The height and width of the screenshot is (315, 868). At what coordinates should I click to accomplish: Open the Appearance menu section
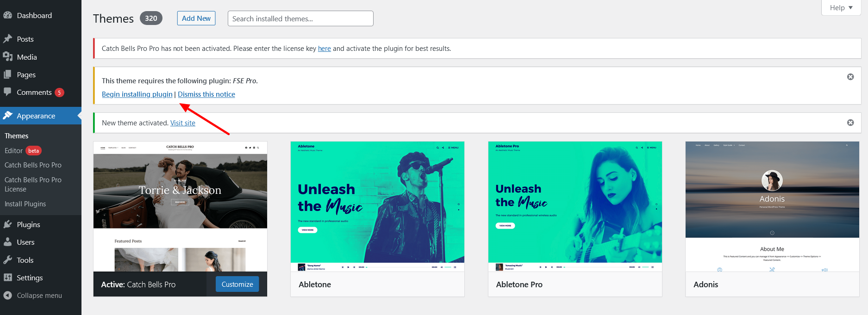pyautogui.click(x=36, y=116)
